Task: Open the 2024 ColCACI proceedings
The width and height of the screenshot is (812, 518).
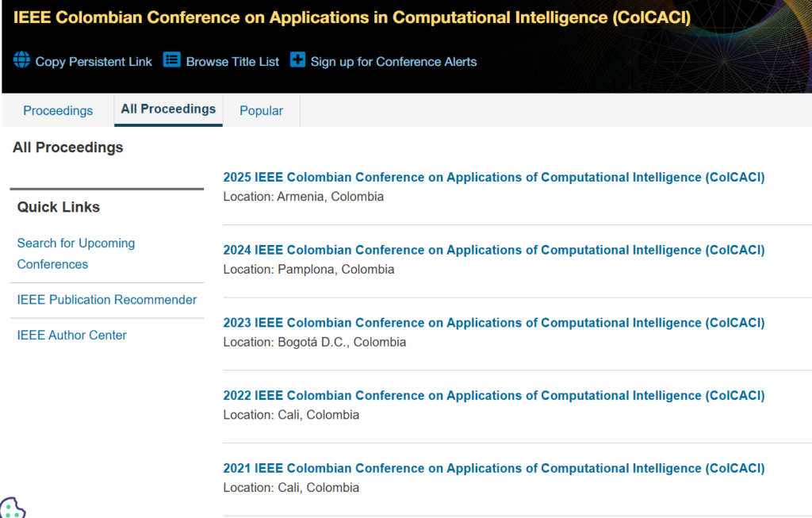Action: pyautogui.click(x=493, y=251)
